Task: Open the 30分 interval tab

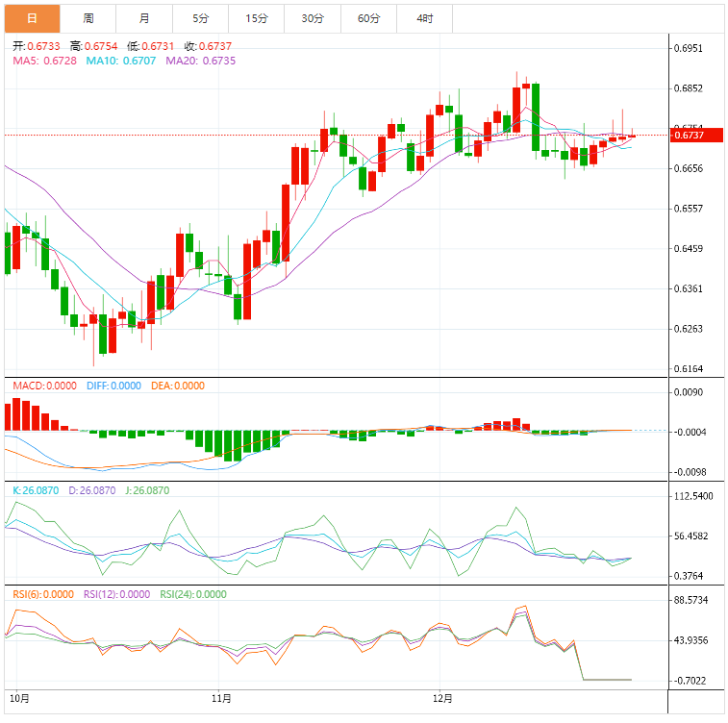Action: pyautogui.click(x=313, y=18)
